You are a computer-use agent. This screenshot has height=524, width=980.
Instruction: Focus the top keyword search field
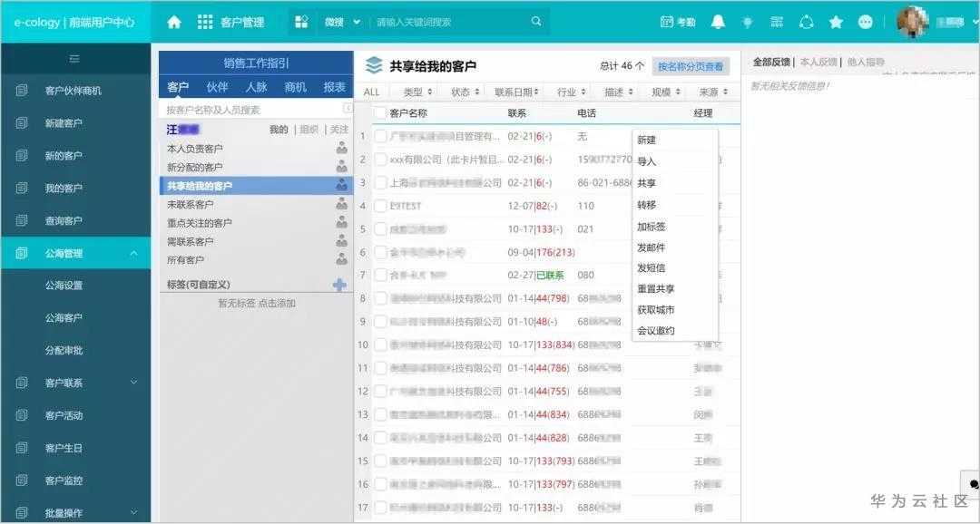[450, 22]
